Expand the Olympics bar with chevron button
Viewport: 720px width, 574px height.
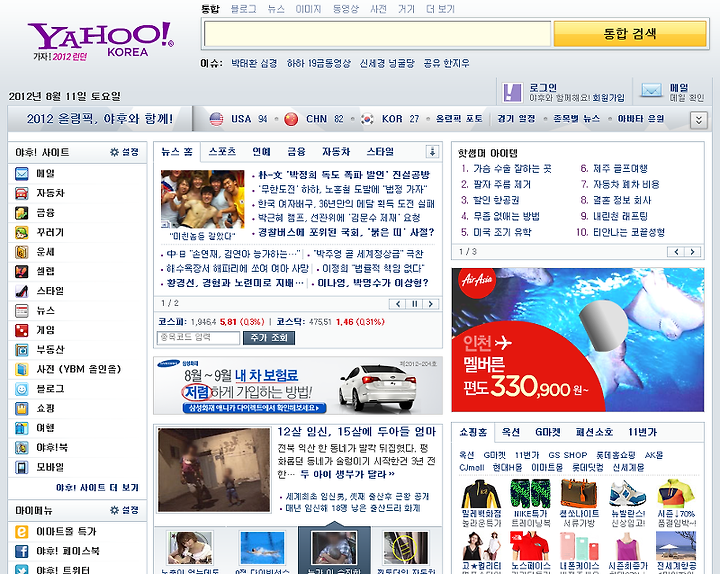[698, 120]
